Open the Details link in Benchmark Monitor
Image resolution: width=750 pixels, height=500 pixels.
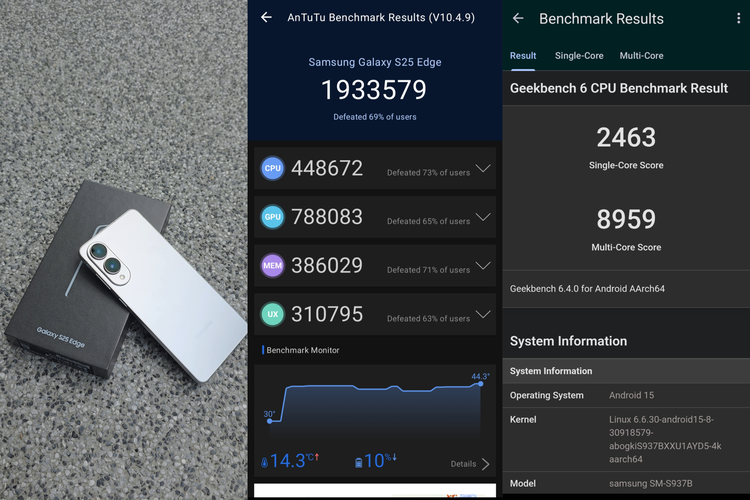463,464
